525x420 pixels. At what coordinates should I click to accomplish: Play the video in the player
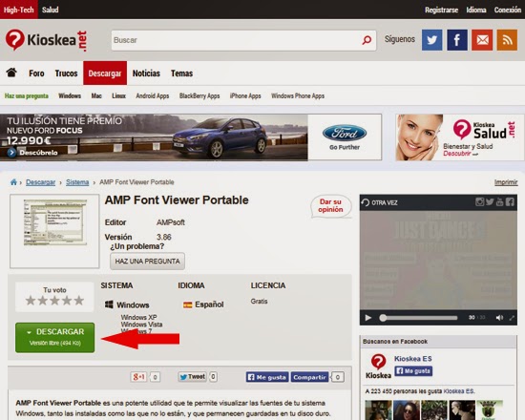(367, 318)
